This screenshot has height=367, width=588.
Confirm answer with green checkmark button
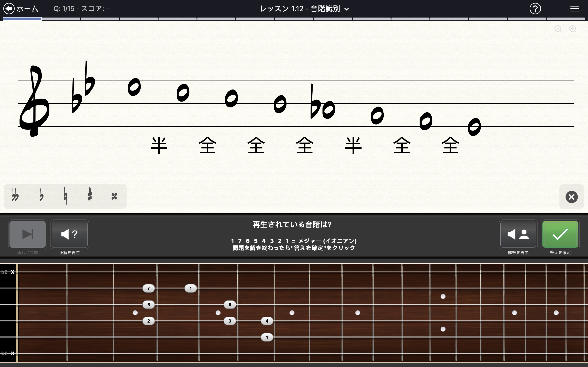[560, 234]
